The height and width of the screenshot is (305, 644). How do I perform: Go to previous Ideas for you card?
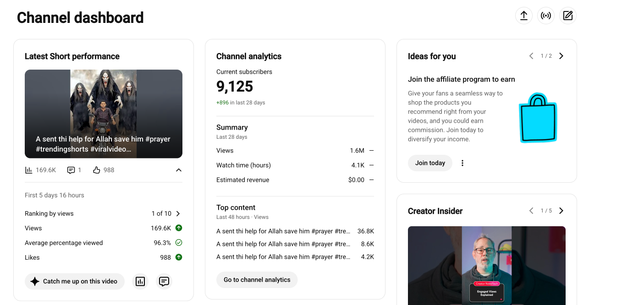531,56
